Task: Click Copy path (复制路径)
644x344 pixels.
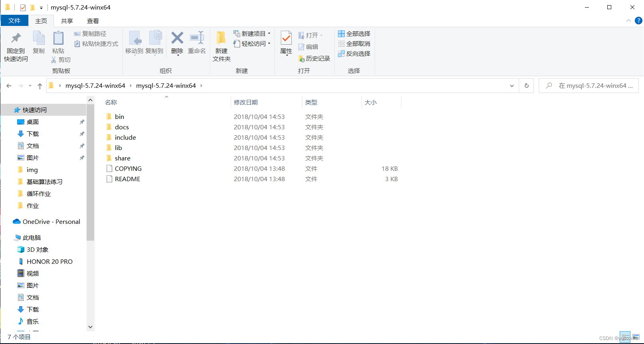Action: point(90,34)
